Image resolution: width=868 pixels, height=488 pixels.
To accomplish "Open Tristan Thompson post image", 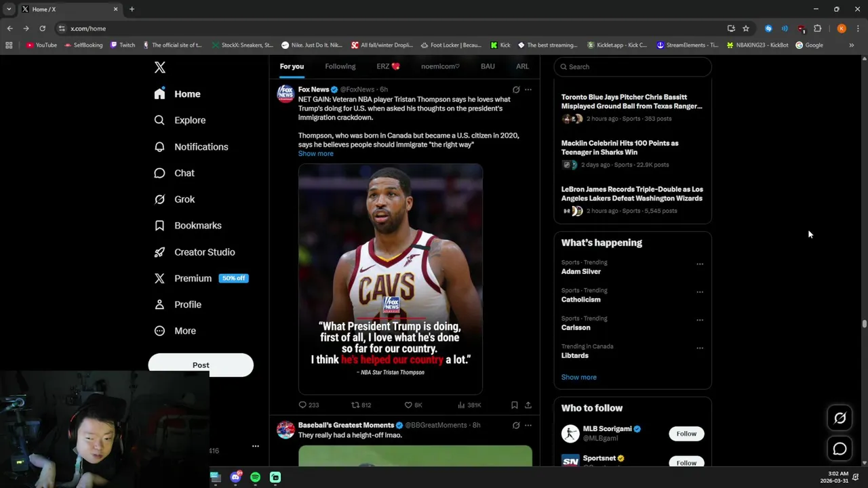I will [x=391, y=279].
